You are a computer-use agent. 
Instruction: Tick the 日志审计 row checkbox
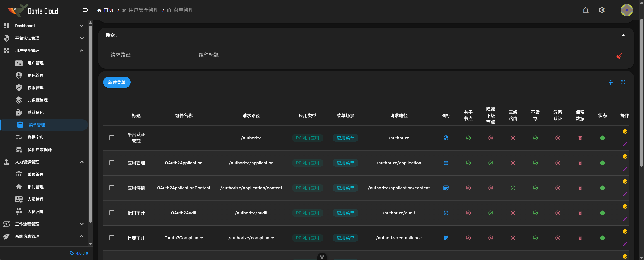pos(112,237)
